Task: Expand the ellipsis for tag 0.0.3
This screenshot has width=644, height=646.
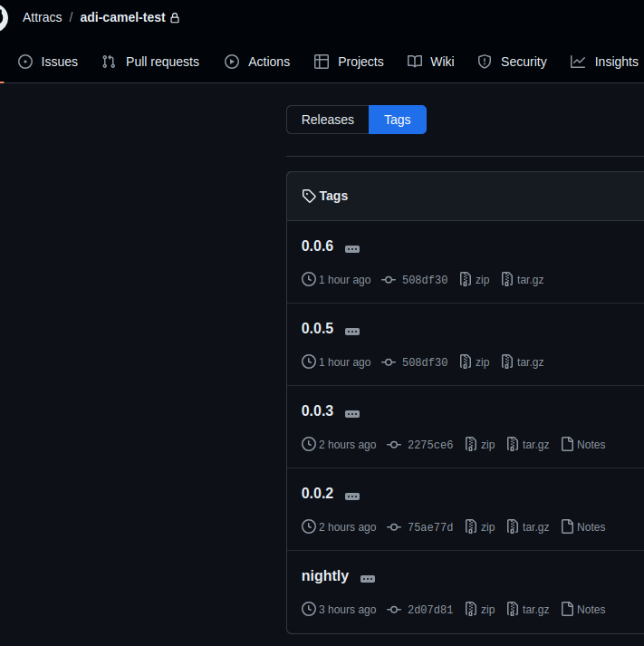Action: pyautogui.click(x=352, y=414)
